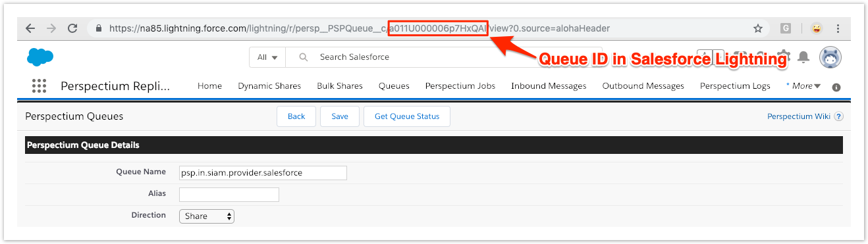Image resolution: width=868 pixels, height=244 pixels.
Task: Open the All search scope dropdown
Action: point(267,57)
